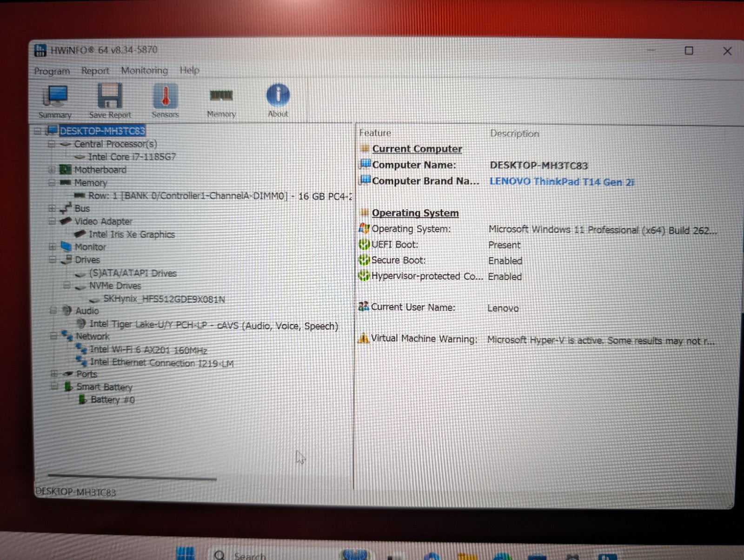Expand the Monitor tree node
Screen dimensions: 744x560
53,247
